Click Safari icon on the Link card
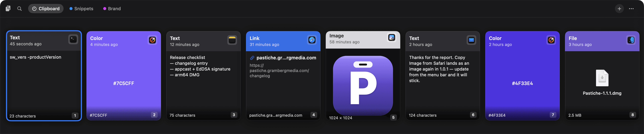 312,40
